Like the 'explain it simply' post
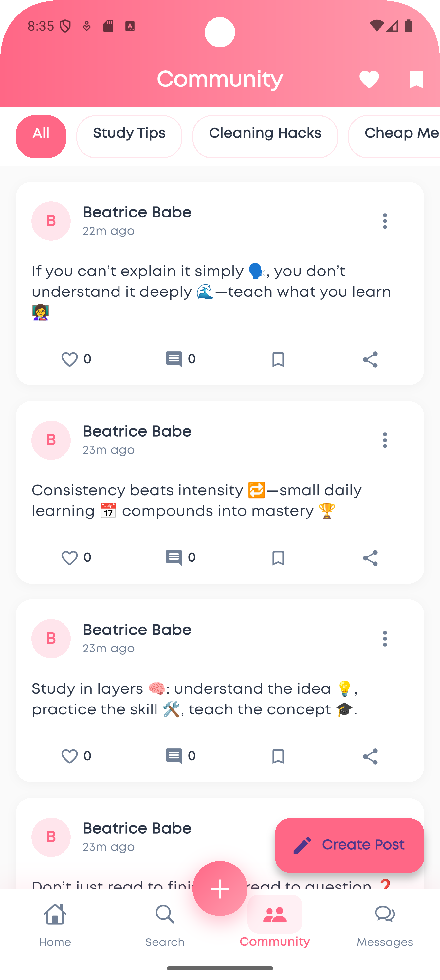 pos(70,359)
